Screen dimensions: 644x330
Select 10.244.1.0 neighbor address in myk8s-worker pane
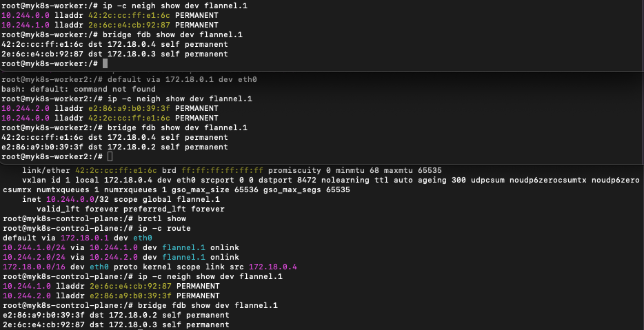tap(26, 25)
